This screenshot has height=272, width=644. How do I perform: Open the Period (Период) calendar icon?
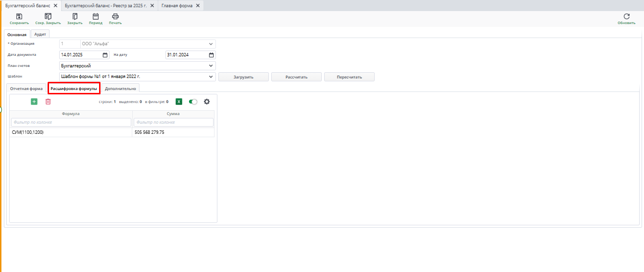click(x=96, y=17)
